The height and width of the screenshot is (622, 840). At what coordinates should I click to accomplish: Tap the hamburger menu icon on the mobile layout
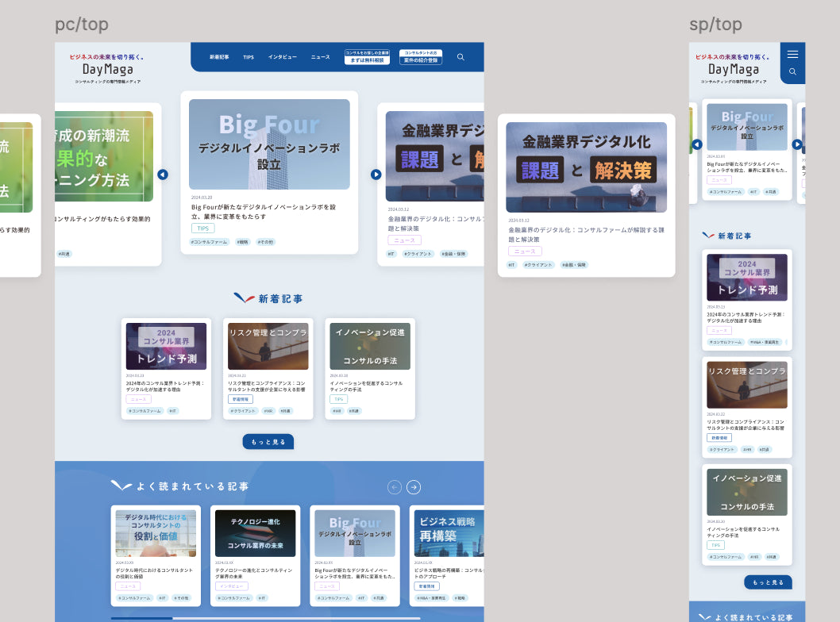point(792,54)
